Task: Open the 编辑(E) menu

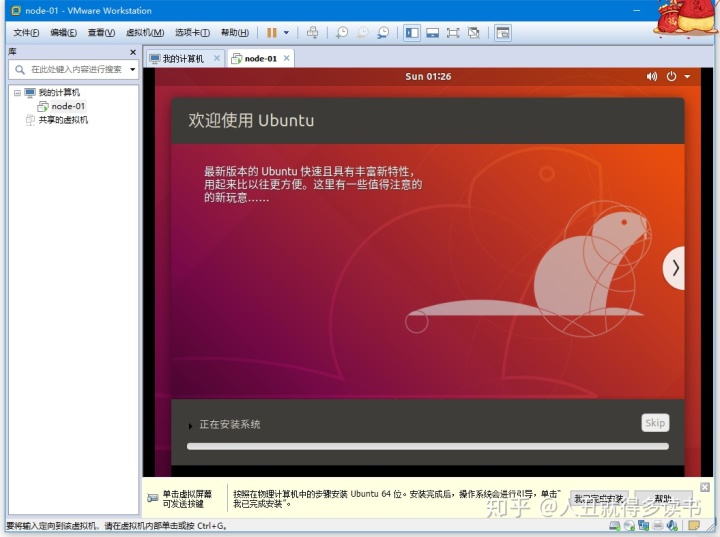Action: click(x=63, y=33)
